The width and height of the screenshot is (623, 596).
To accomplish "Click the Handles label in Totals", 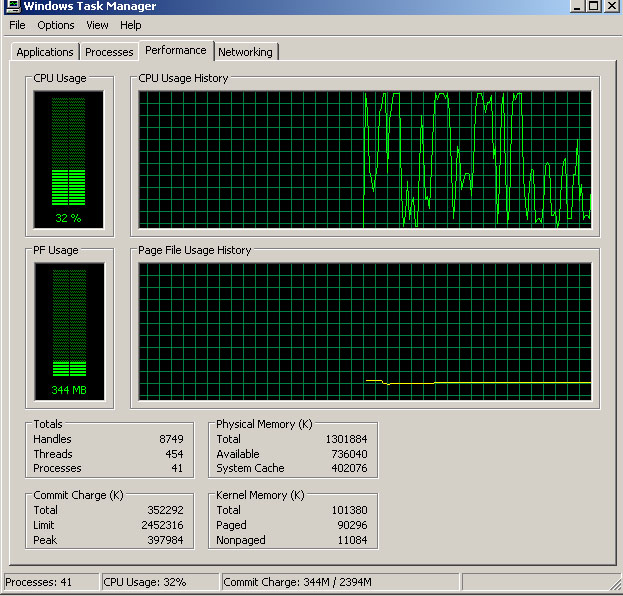I will [52, 439].
